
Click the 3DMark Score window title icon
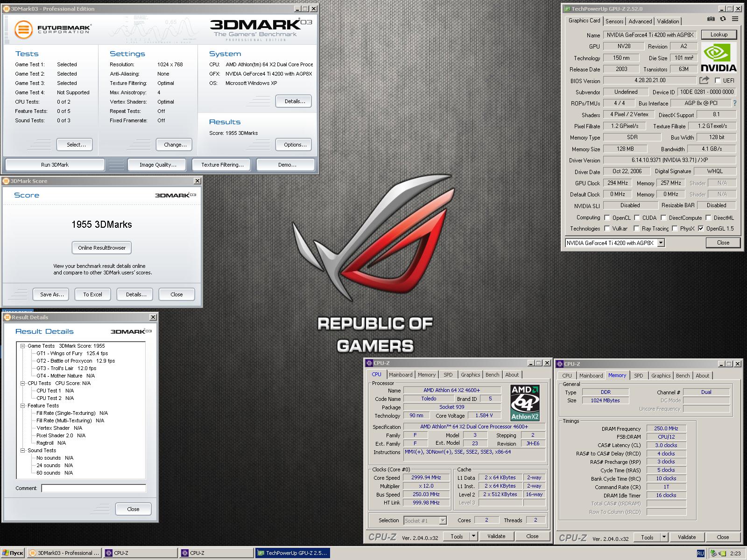coord(6,181)
